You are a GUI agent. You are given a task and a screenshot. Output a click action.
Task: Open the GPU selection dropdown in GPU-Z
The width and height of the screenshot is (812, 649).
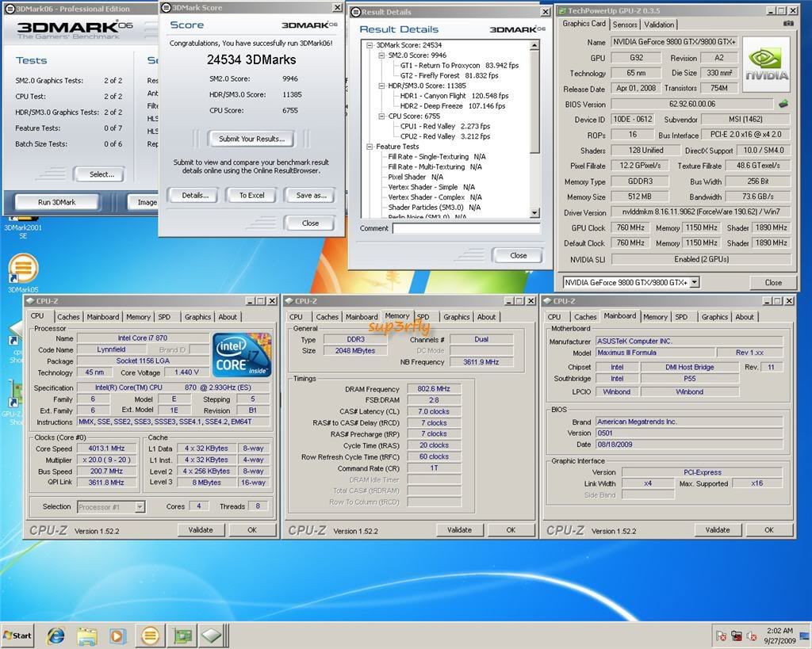click(x=694, y=282)
